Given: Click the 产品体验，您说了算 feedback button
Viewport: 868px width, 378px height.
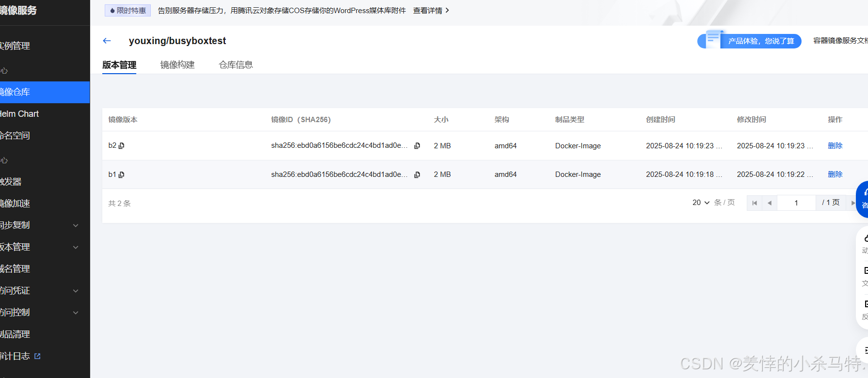Looking at the screenshot, I should [749, 41].
